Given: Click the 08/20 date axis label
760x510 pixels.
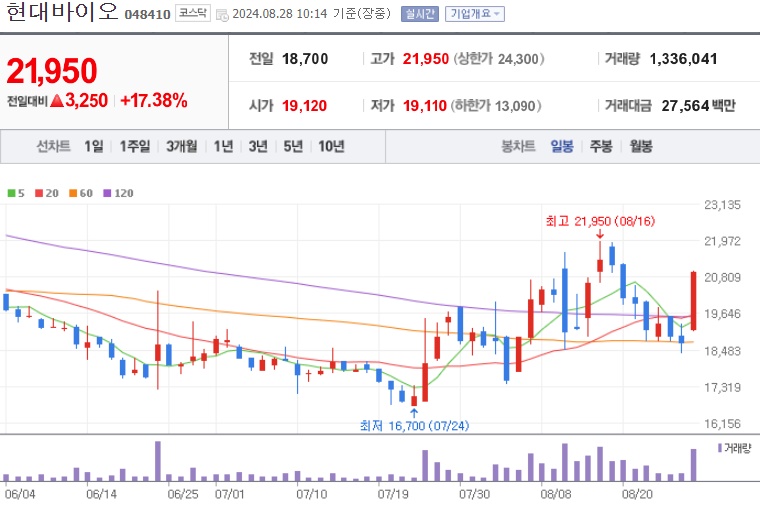Looking at the screenshot, I should (x=637, y=494).
